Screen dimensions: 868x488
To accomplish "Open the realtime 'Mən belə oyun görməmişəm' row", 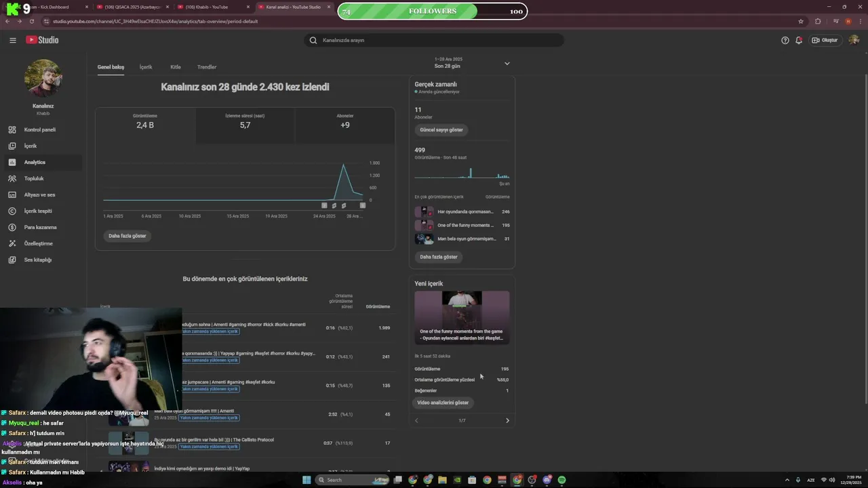I will (462, 239).
